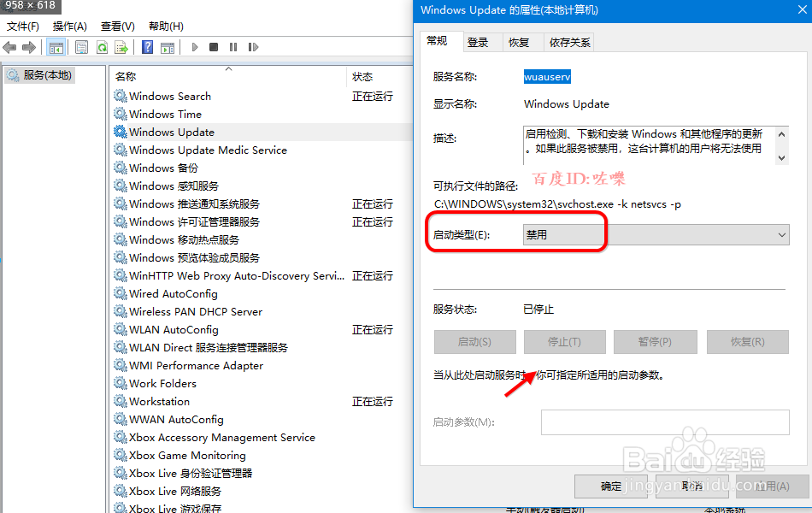Select 服务(本地) in the left tree

[x=40, y=75]
